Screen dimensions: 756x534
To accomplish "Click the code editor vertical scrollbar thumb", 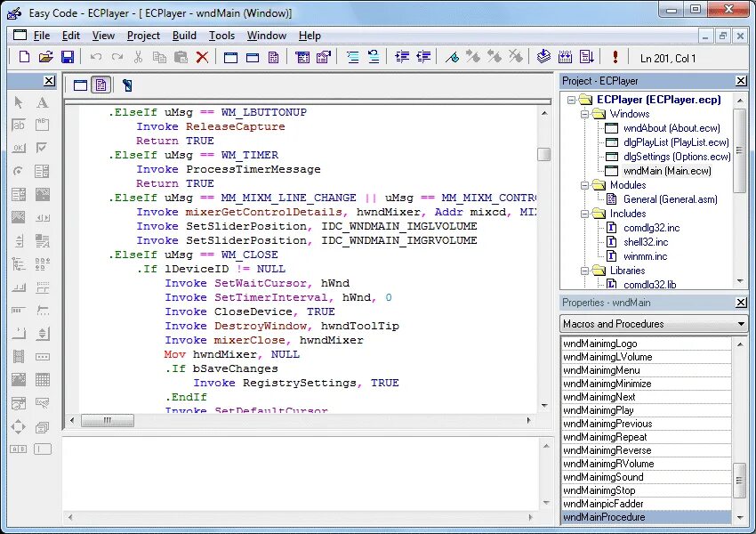I will click(x=543, y=154).
